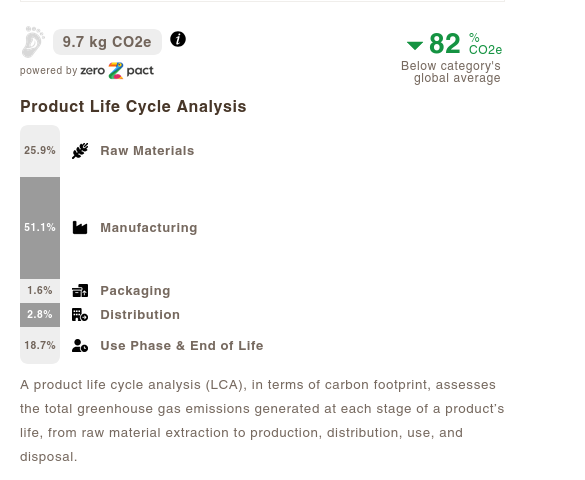Select the 2.8% Distribution bar segment

[40, 315]
